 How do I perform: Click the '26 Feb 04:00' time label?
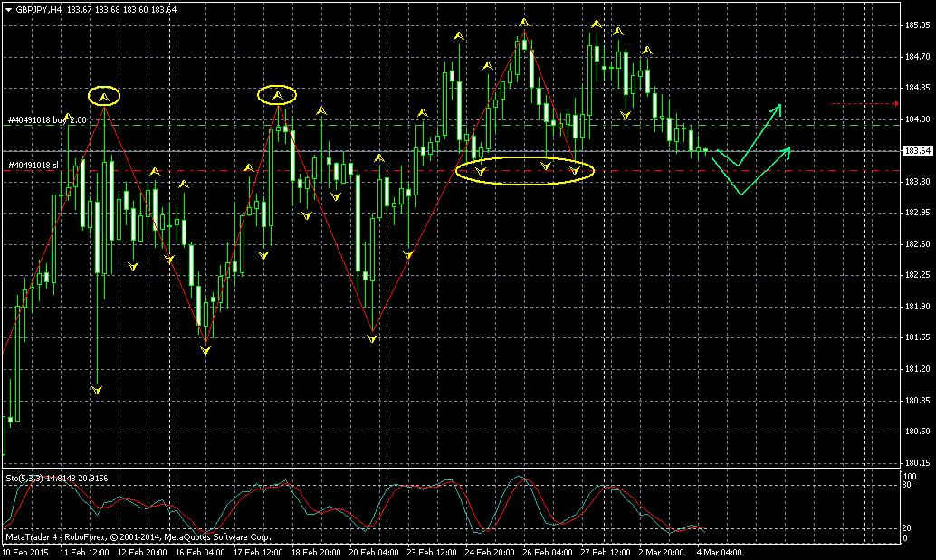548,552
